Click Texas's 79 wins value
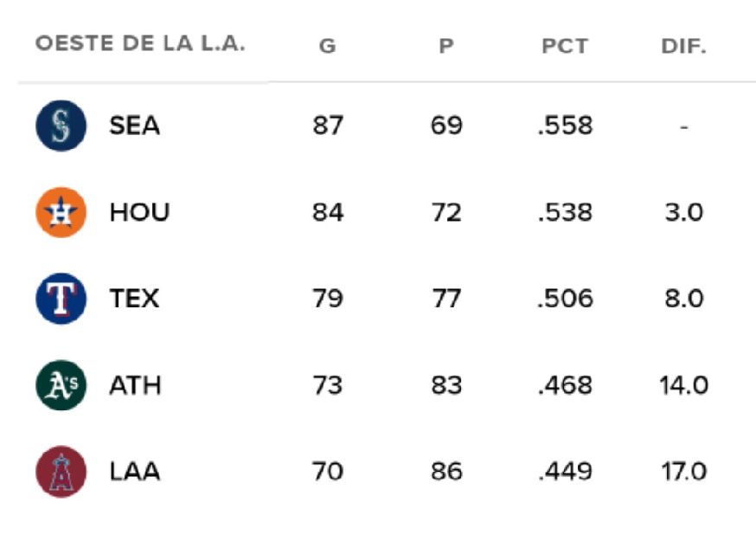The height and width of the screenshot is (548, 756). [x=328, y=299]
